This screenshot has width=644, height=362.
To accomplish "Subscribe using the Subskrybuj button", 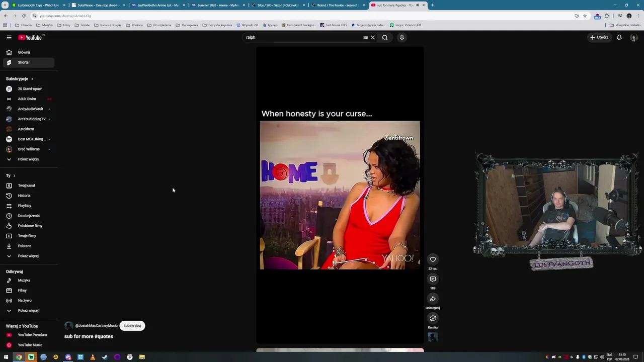I will pyautogui.click(x=132, y=326).
